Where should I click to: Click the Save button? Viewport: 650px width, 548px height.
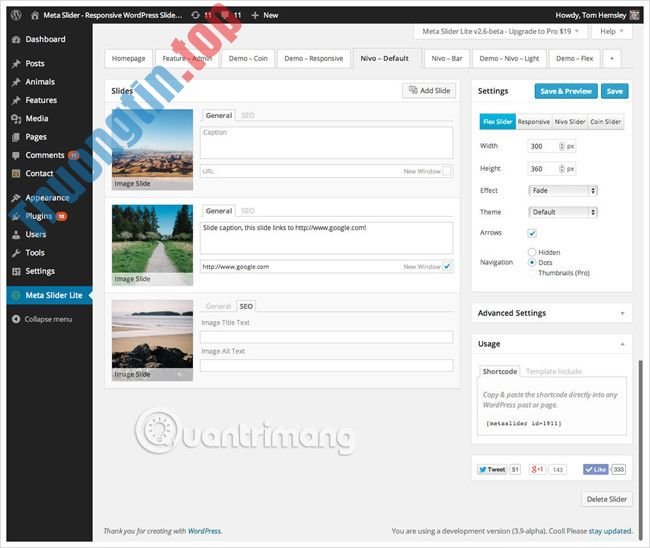coord(615,91)
